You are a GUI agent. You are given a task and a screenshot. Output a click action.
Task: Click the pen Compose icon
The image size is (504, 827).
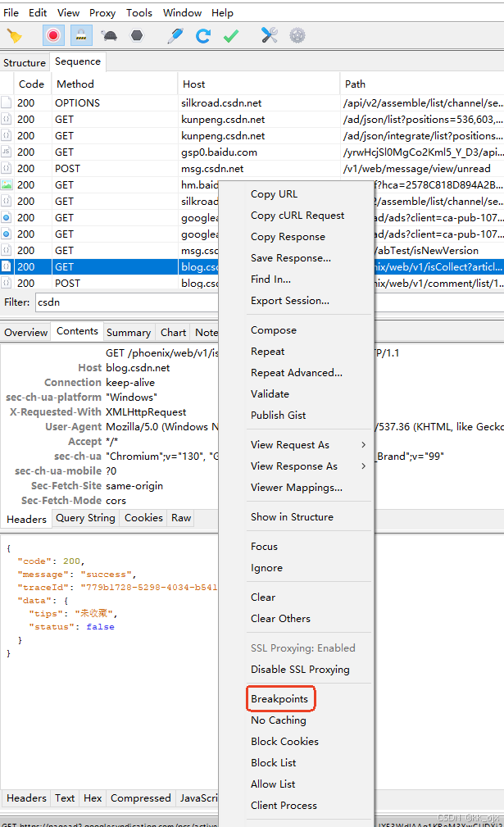(x=175, y=36)
